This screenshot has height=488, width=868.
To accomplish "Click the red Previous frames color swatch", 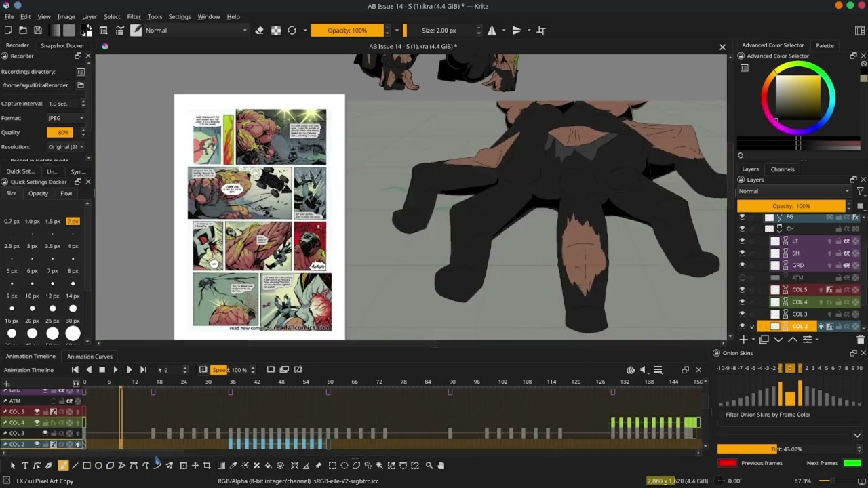I will pos(728,463).
